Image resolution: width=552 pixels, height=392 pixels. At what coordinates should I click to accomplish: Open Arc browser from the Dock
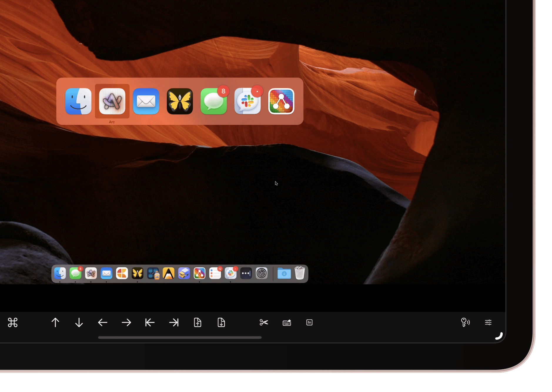[x=91, y=273]
